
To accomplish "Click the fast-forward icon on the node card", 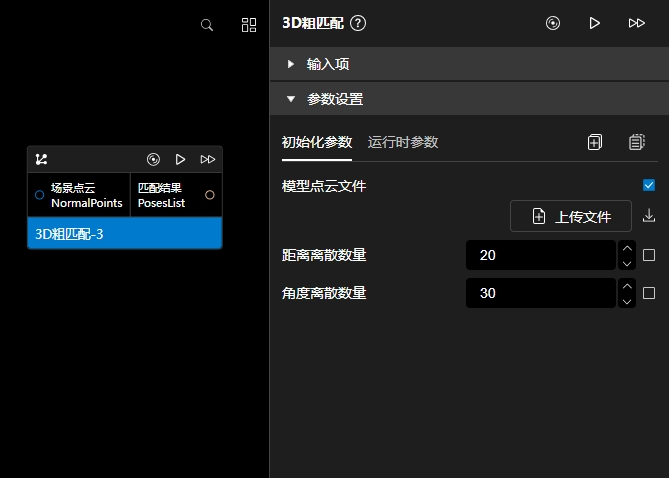I will click(208, 159).
